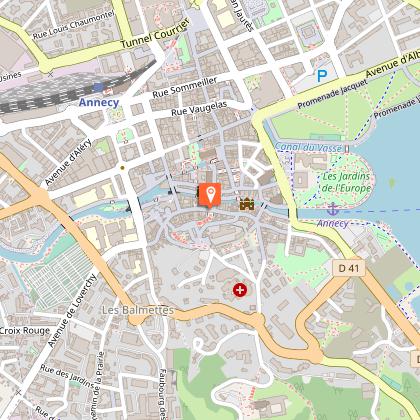
Task: Click the green fountain marker in lake
Action: (392, 182)
